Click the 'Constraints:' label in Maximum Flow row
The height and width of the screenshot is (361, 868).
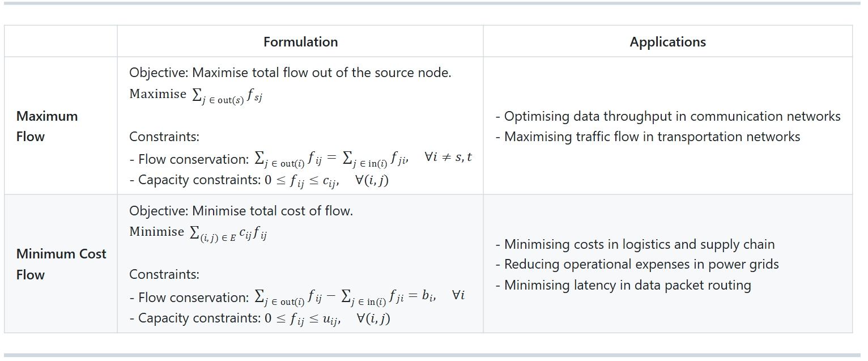tap(164, 137)
